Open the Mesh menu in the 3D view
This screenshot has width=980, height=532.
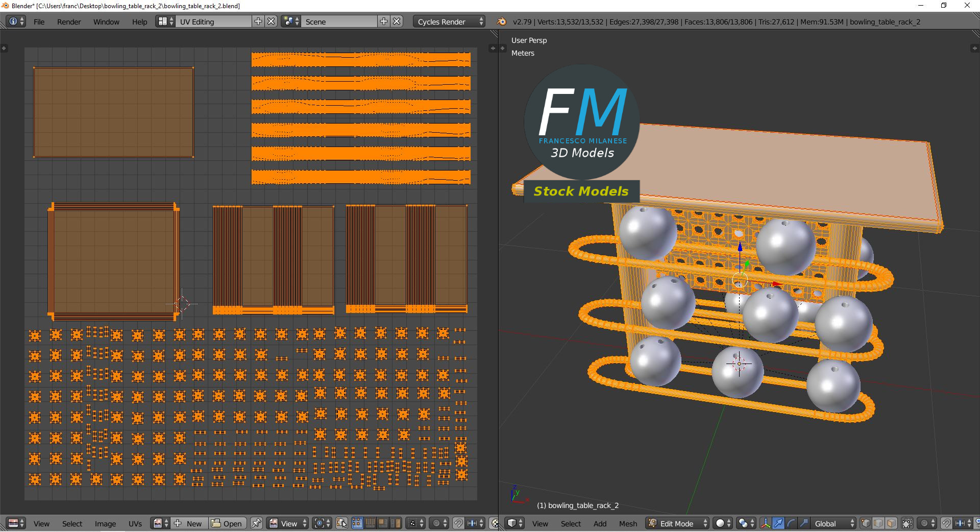pos(628,523)
